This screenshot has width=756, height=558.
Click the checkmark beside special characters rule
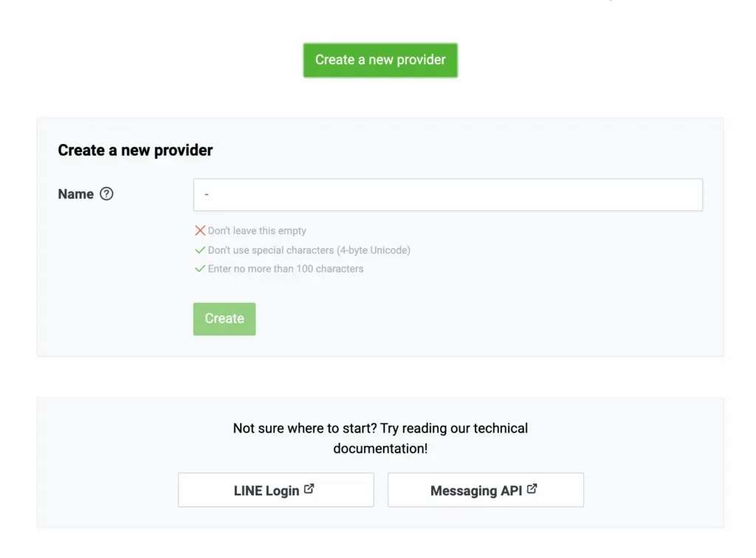(200, 249)
